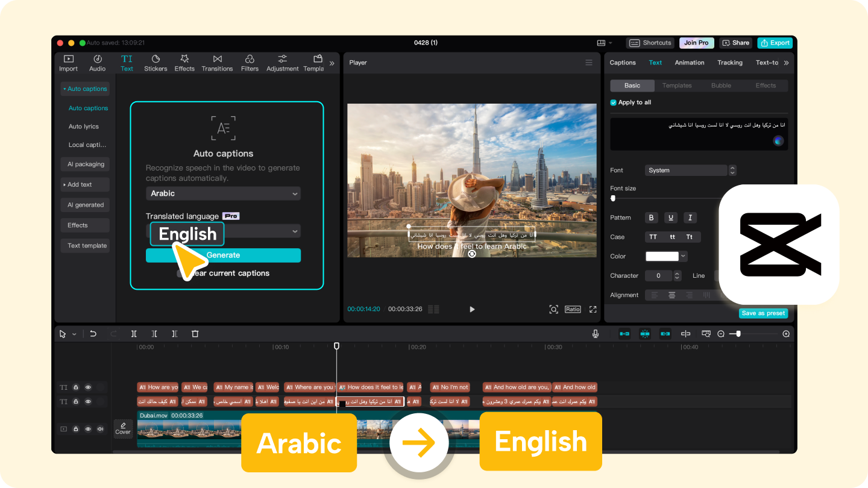The width and height of the screenshot is (868, 488).
Task: Switch to the Templates tab in Basic panel
Action: pos(676,85)
